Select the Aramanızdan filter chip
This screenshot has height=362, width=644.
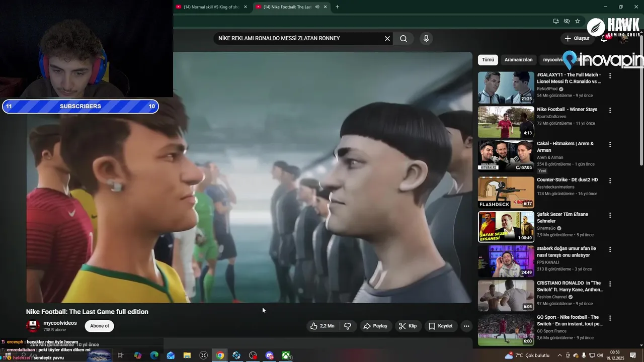click(518, 60)
